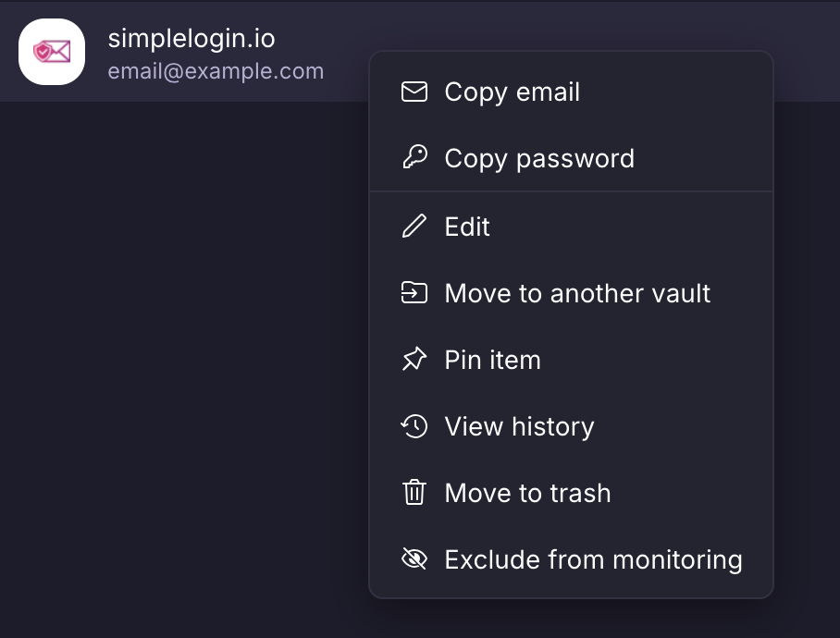The width and height of the screenshot is (840, 638).
Task: Click the email@example.com subtitle text
Action: [216, 71]
